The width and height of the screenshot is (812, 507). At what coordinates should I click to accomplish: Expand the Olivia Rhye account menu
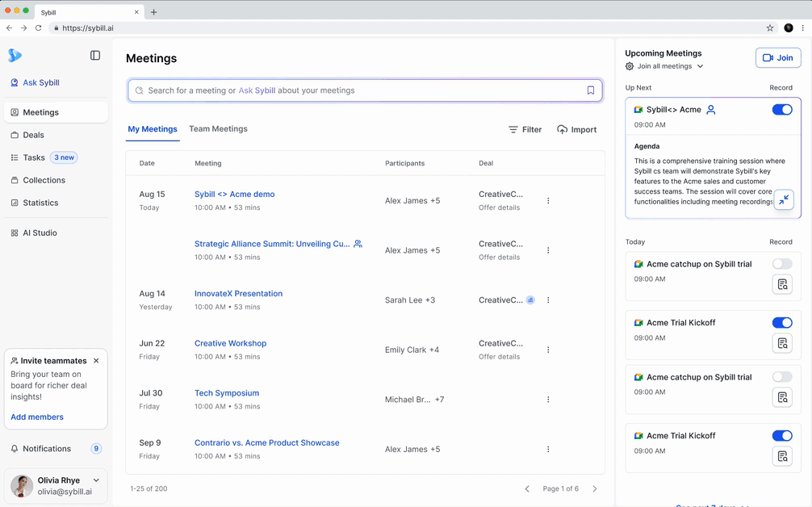[96, 480]
